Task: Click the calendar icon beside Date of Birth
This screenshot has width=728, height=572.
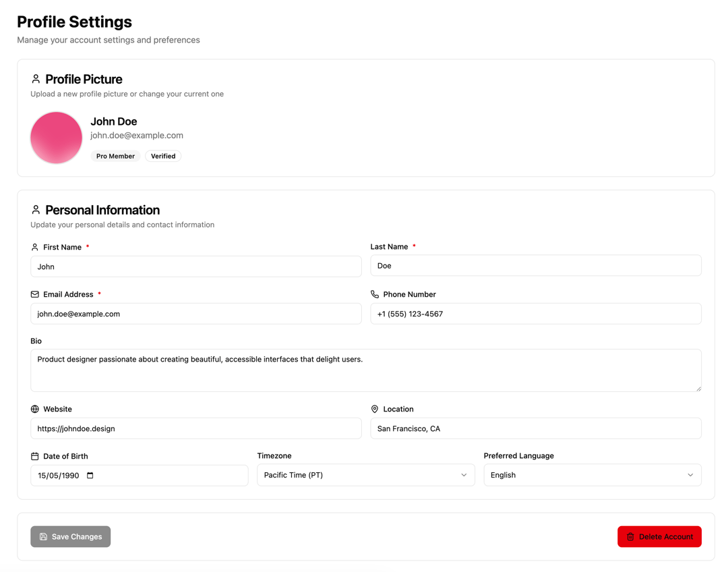Action: tap(35, 456)
